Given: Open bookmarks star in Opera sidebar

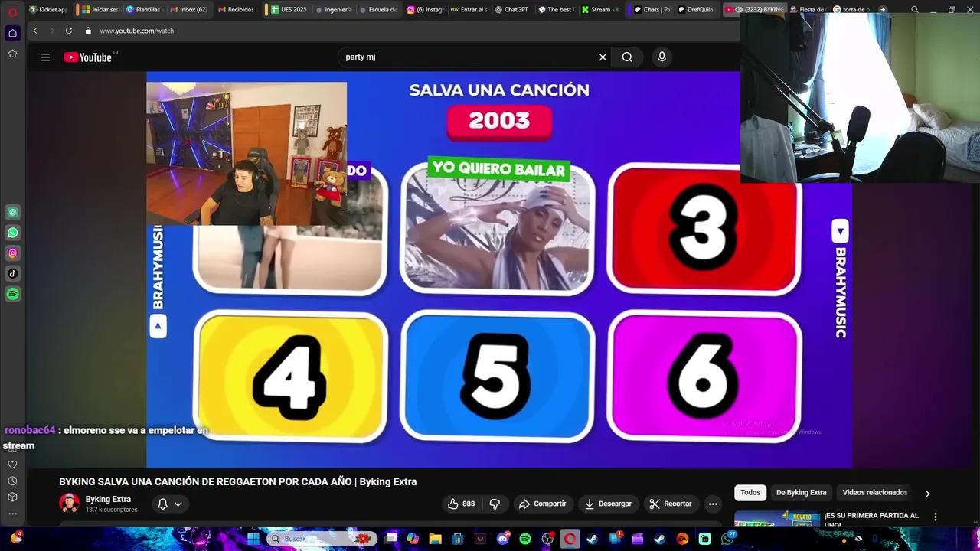Looking at the screenshot, I should 12,54.
